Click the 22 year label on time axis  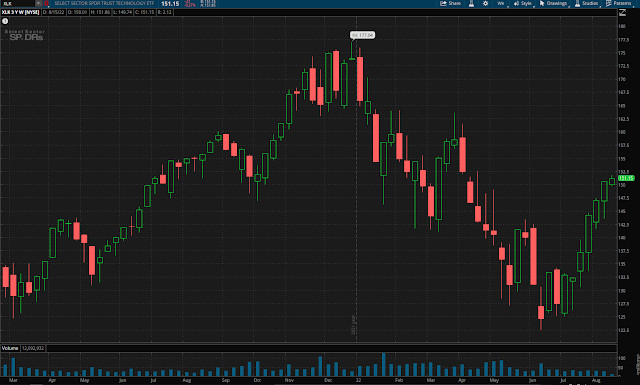[x=358, y=380]
